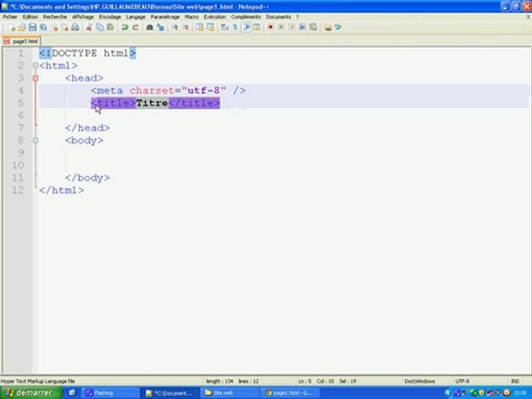Click the Redo arrow icon
Image resolution: width=532 pixels, height=399 pixels.
(135, 28)
